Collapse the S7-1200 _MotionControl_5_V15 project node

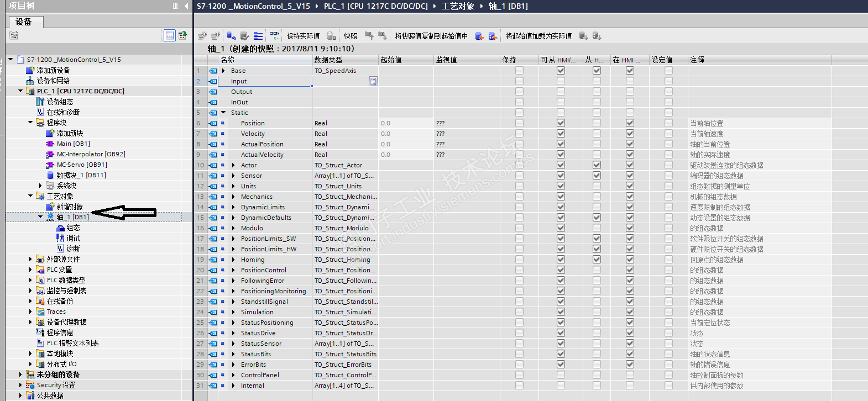click(x=11, y=59)
